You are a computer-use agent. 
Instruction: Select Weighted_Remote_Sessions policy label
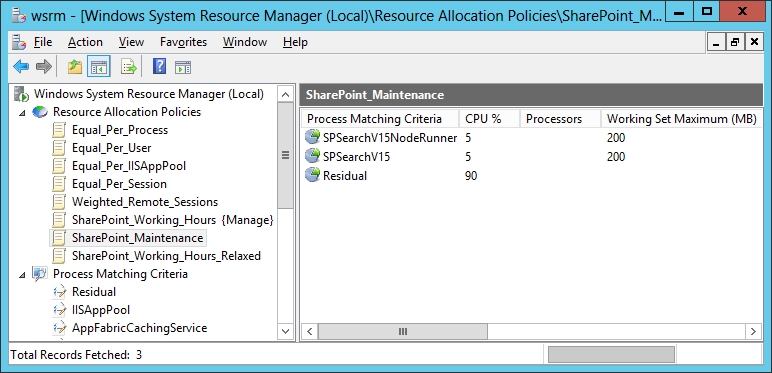coord(145,202)
